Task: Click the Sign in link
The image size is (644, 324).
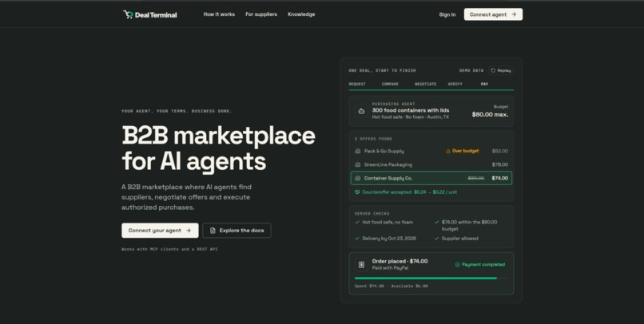Action: pos(447,14)
